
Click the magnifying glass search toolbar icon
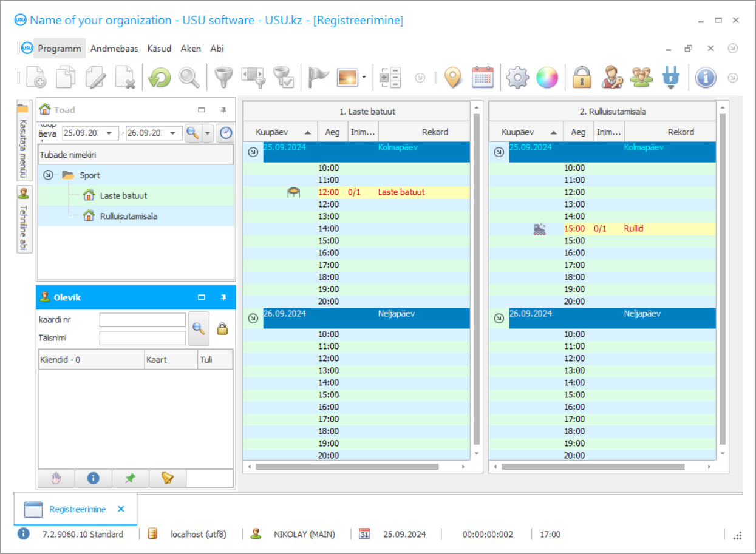click(x=189, y=78)
